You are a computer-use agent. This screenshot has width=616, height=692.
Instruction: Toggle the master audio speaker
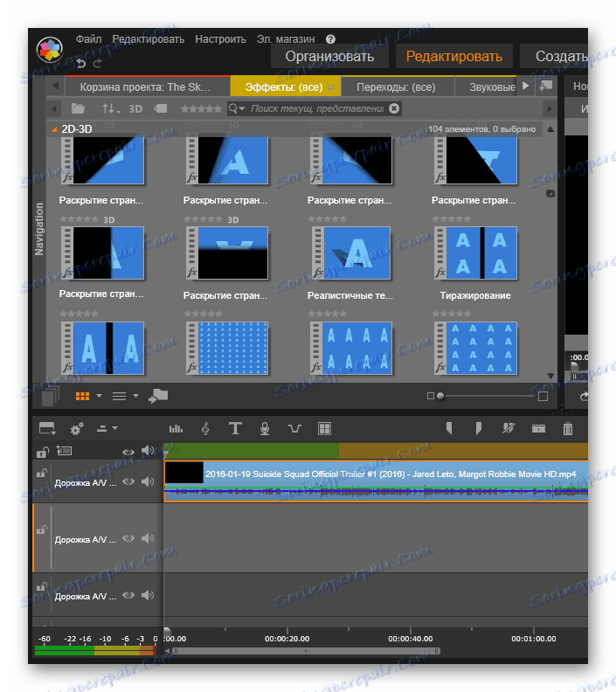click(x=148, y=451)
